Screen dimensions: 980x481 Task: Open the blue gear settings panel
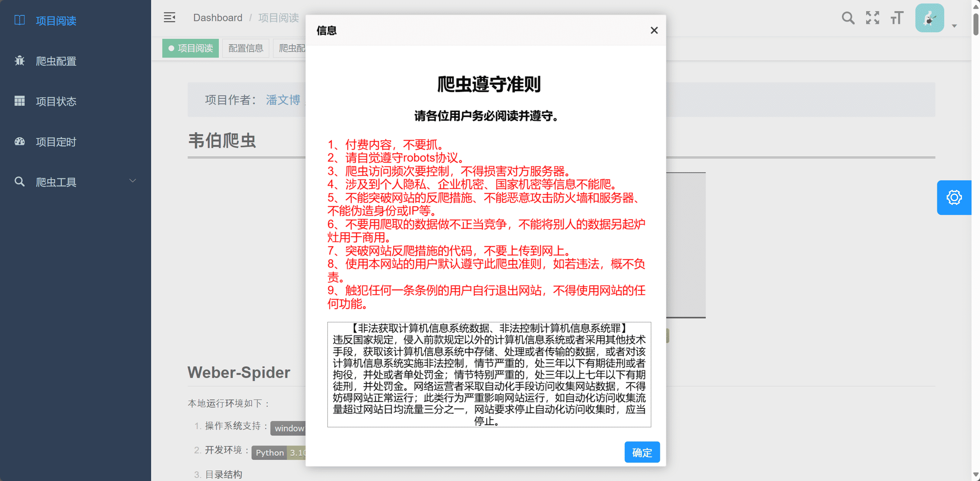(x=954, y=197)
